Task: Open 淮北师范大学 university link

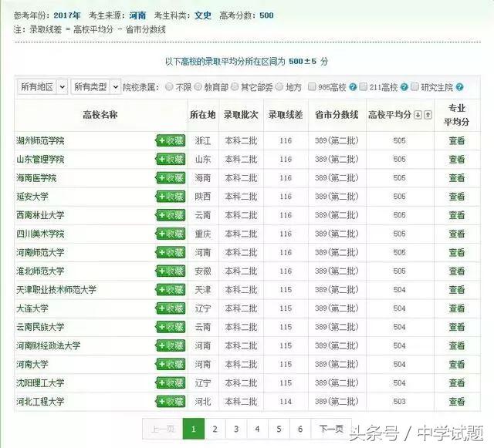Action: click(40, 271)
